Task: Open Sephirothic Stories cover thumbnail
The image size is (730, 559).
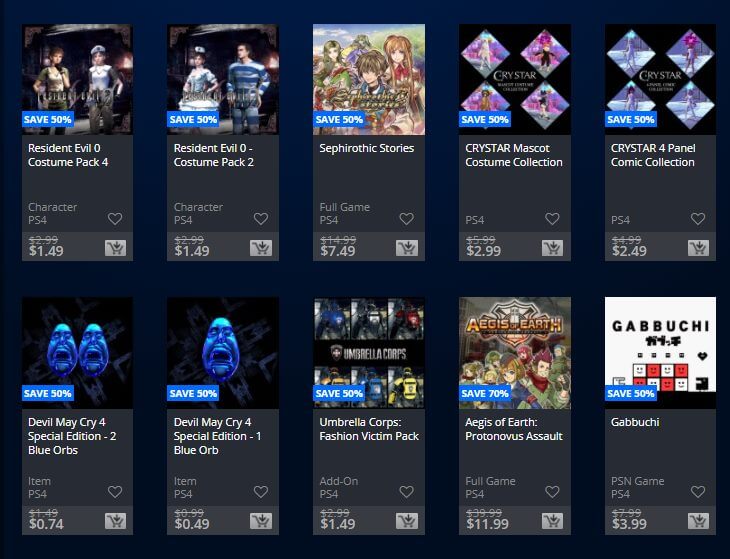Action: (x=369, y=80)
